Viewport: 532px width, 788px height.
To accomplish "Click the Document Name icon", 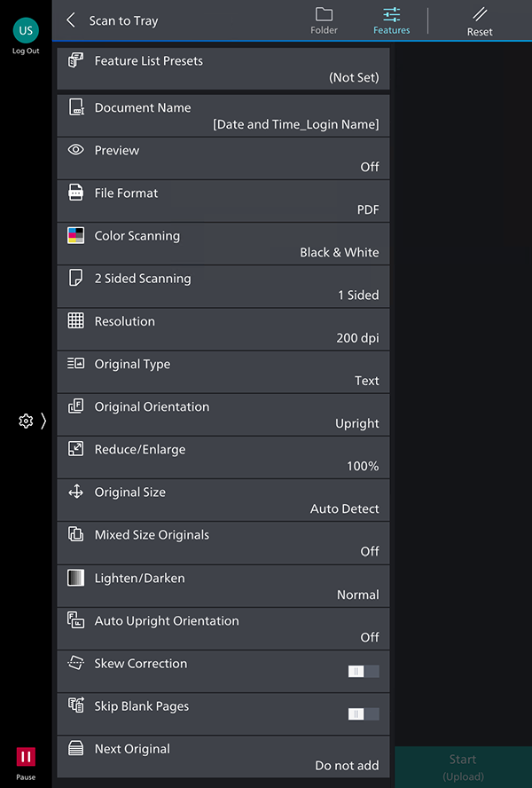I will (76, 106).
